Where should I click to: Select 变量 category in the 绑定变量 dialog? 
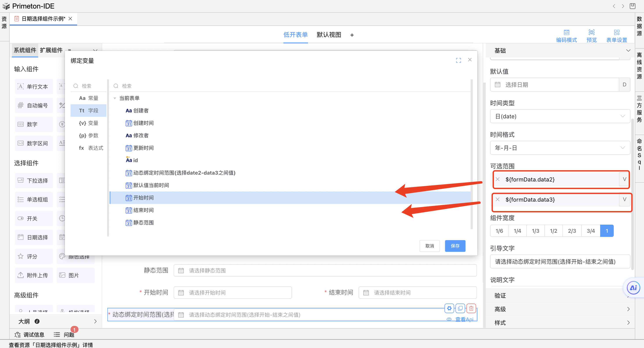click(89, 123)
